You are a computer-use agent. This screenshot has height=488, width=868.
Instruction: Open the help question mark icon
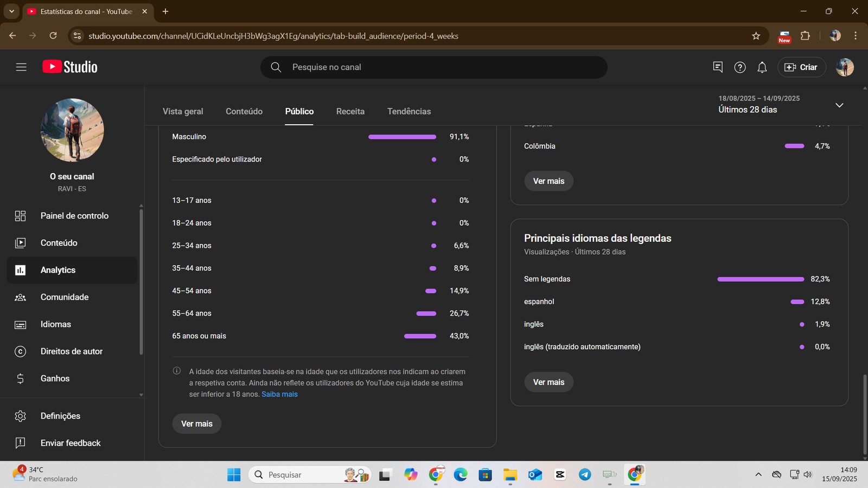pyautogui.click(x=739, y=67)
